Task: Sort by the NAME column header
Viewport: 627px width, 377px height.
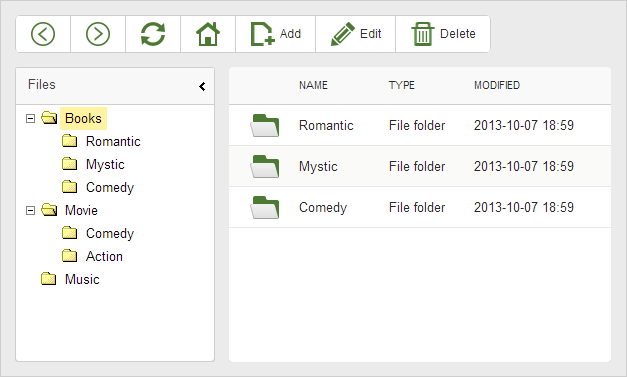Action: [314, 85]
